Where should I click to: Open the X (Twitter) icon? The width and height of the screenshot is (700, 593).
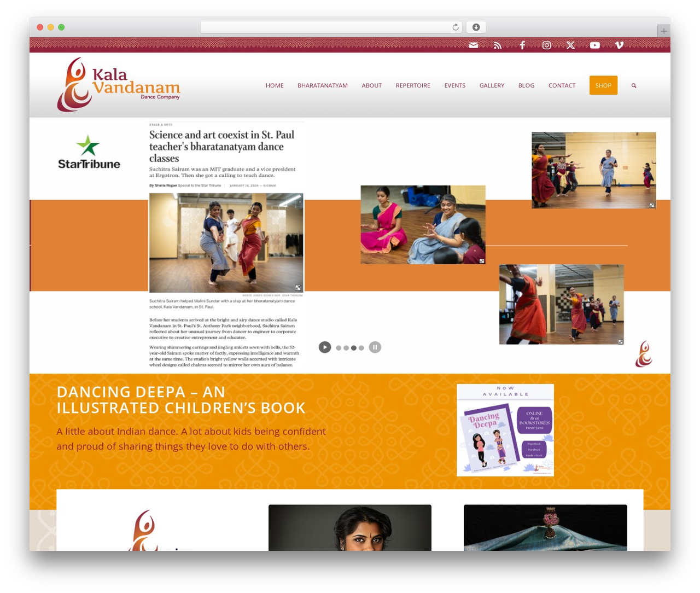570,45
